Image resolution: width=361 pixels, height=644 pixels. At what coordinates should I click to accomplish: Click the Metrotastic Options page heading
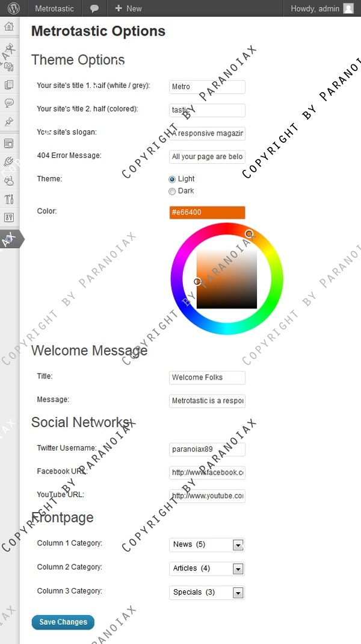[x=99, y=31]
